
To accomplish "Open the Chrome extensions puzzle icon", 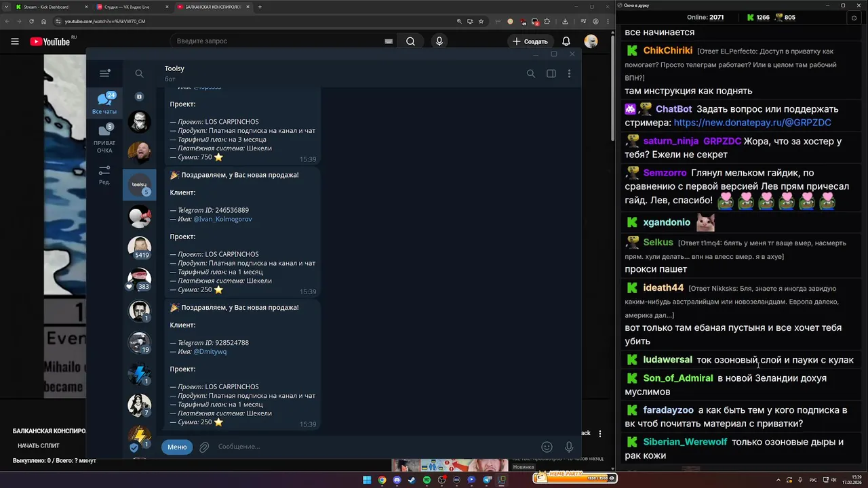I will [547, 21].
